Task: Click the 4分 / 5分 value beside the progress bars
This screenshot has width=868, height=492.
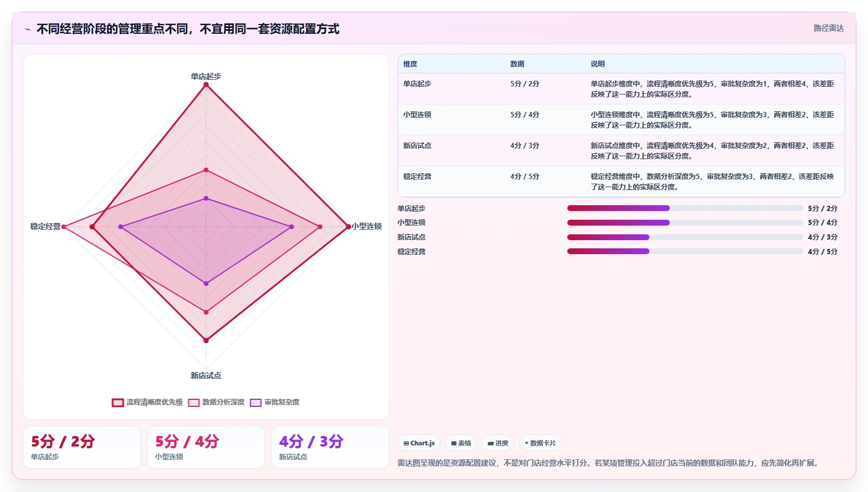Action: pyautogui.click(x=823, y=252)
